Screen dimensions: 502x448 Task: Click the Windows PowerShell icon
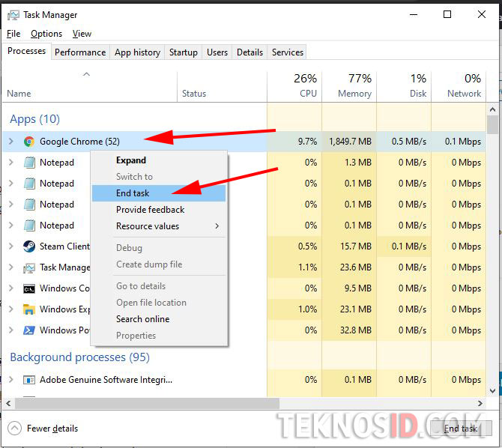point(29,330)
